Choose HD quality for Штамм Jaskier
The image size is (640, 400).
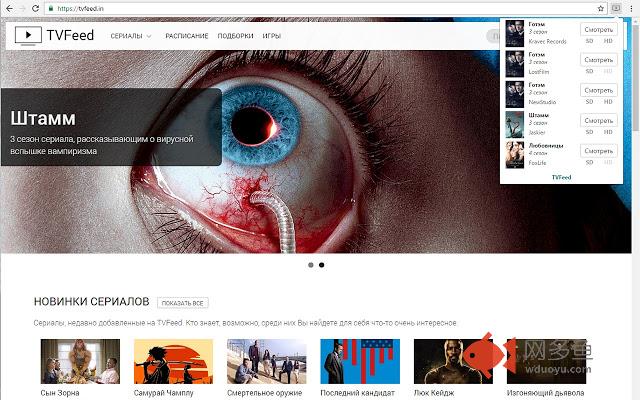608,132
